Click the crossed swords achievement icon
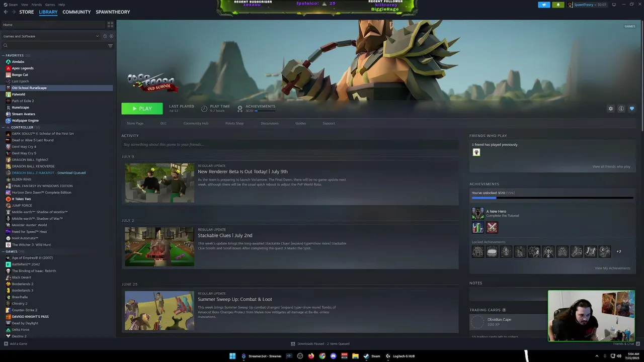 [492, 228]
